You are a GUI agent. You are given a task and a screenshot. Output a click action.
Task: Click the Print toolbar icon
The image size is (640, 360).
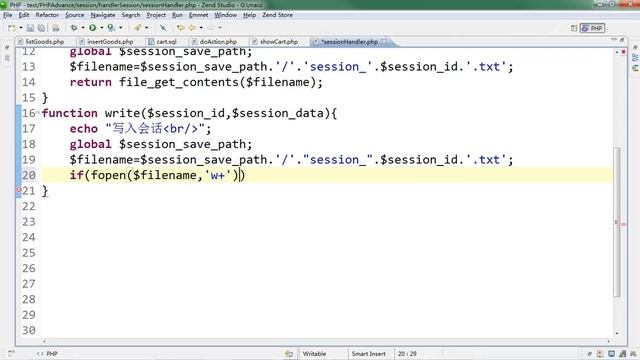tap(56, 28)
